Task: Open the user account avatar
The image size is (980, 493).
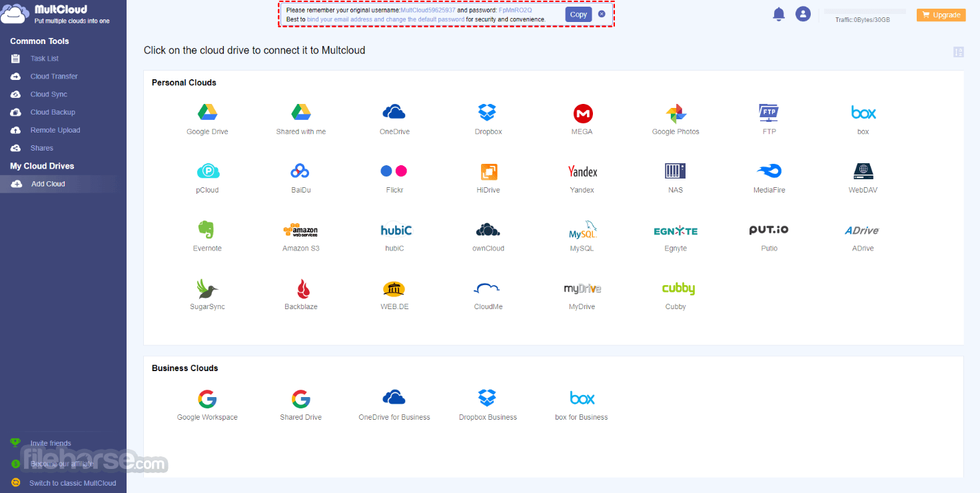Action: click(x=803, y=14)
